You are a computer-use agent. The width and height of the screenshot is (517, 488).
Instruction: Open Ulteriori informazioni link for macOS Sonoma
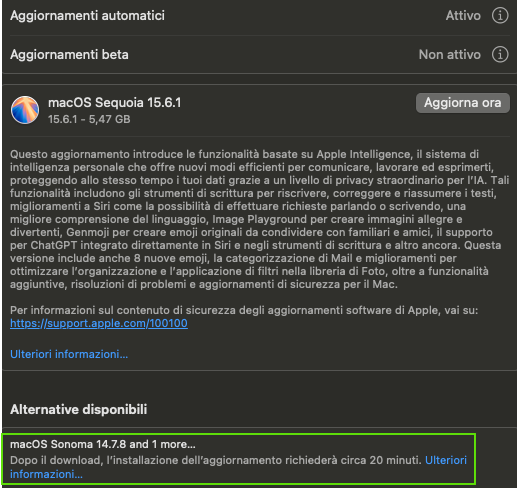[x=446, y=460]
